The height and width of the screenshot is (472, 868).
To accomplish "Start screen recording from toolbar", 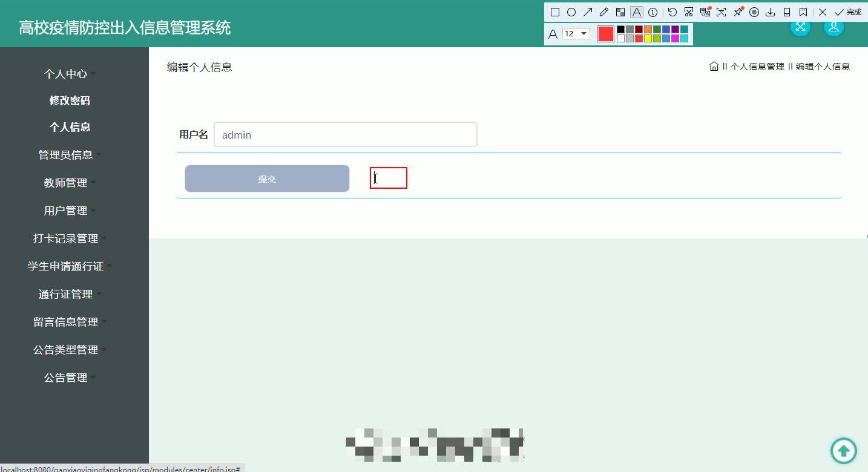I will (x=754, y=12).
